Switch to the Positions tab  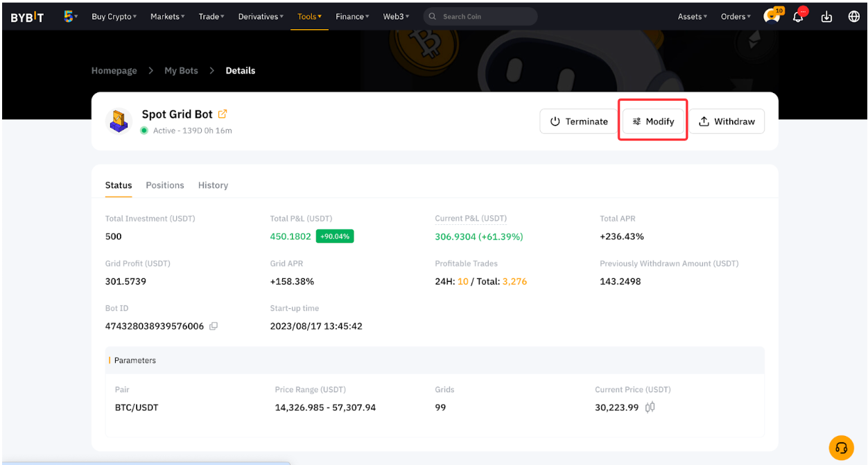coord(165,185)
